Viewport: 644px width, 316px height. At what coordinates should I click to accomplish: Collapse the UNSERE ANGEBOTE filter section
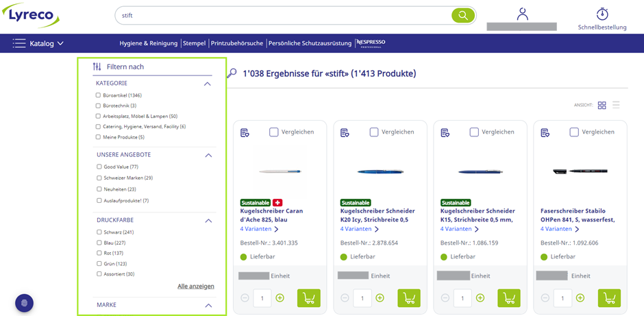tap(208, 156)
